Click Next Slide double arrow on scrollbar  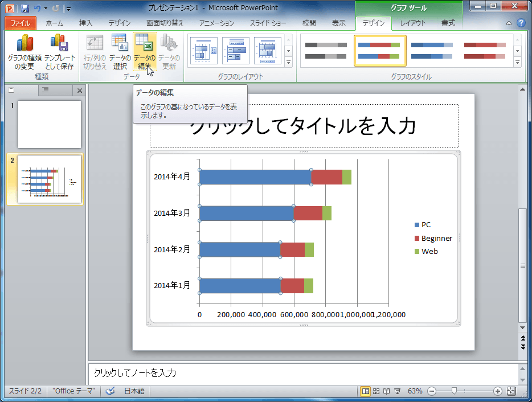pos(523,347)
